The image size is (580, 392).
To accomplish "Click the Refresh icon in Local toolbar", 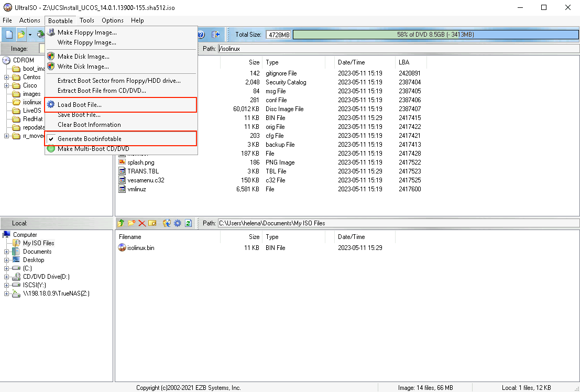I will coord(188,223).
